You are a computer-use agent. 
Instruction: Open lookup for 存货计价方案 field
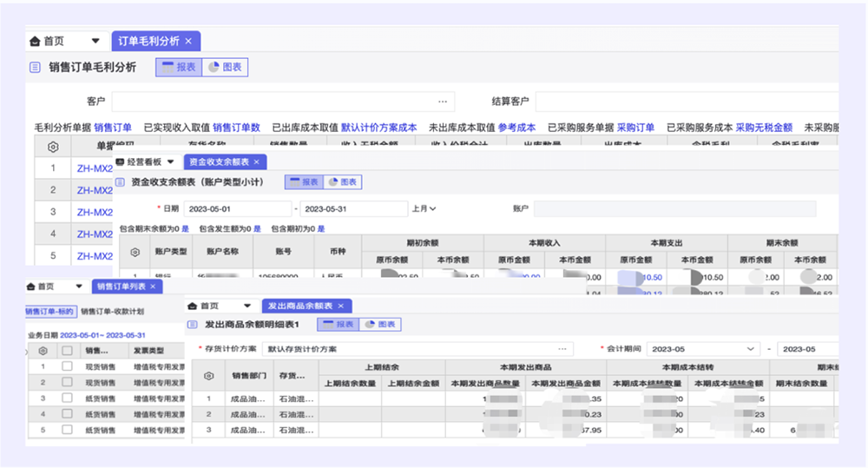(x=562, y=349)
